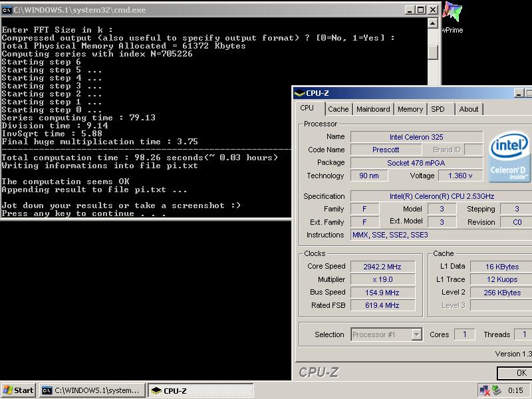This screenshot has width=532, height=399.
Task: Click the Technology value 90 nm
Action: coord(369,176)
